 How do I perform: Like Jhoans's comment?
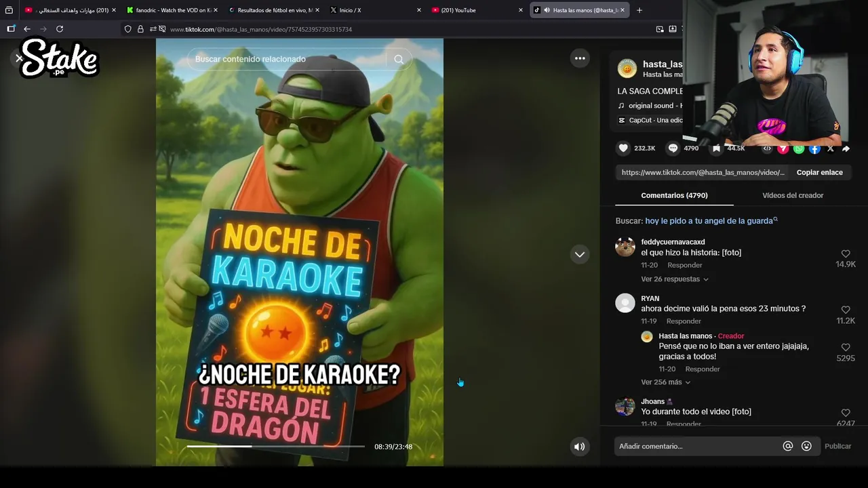(846, 413)
